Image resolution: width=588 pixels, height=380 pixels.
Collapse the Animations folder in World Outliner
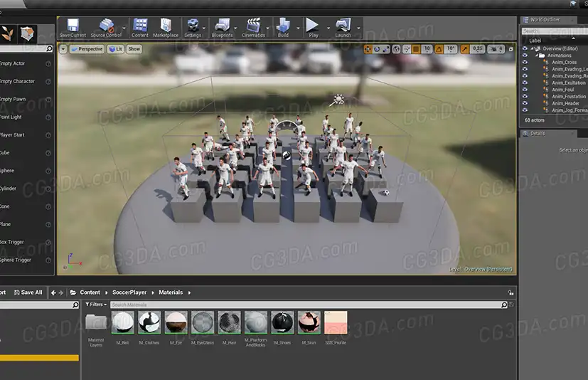pyautogui.click(x=537, y=56)
